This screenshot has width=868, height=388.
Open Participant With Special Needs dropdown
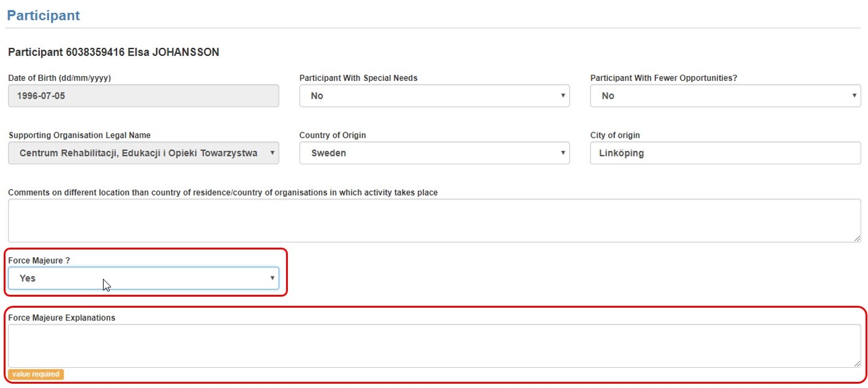pos(434,96)
